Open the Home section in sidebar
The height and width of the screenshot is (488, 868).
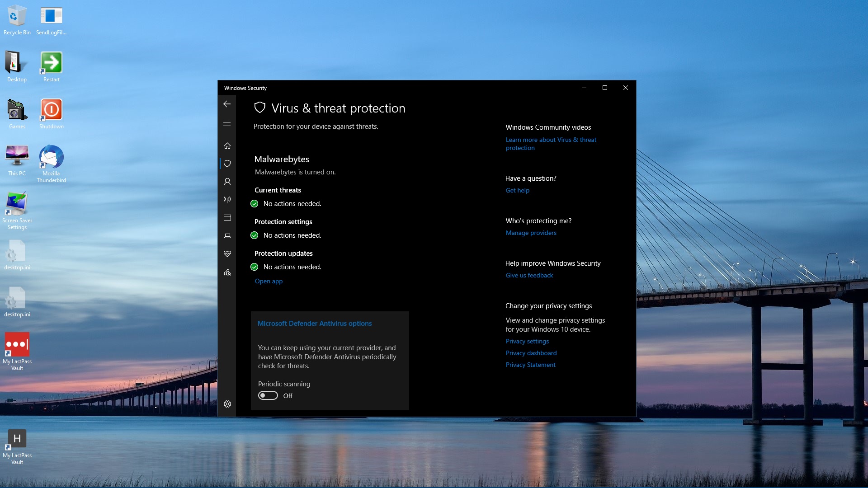click(x=227, y=145)
